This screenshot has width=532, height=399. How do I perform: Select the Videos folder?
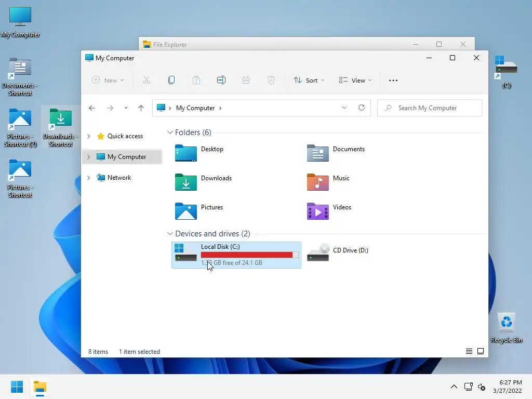click(329, 211)
